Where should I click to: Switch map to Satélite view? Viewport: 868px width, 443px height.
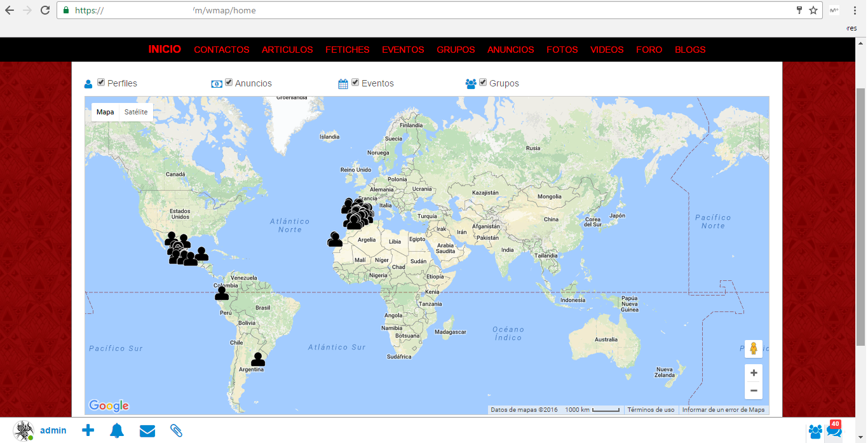tap(136, 112)
